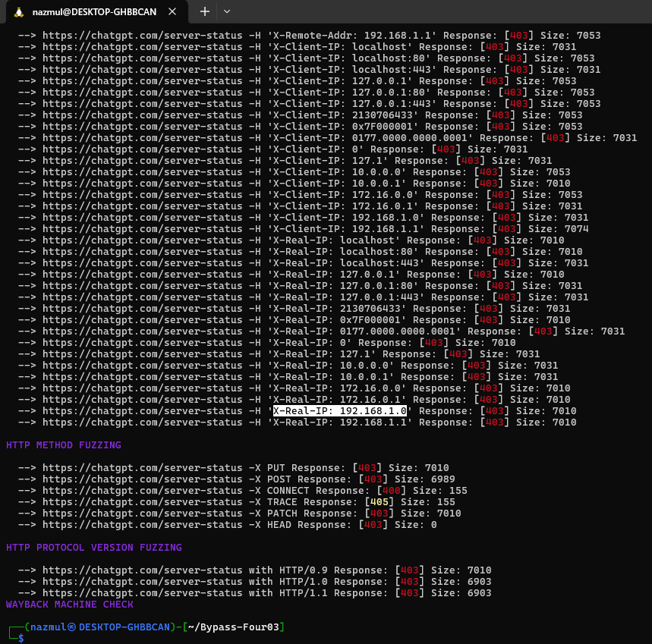The image size is (652, 644).
Task: Click the ~/Bypass-Four03 directory in prompt
Action: tap(233, 627)
